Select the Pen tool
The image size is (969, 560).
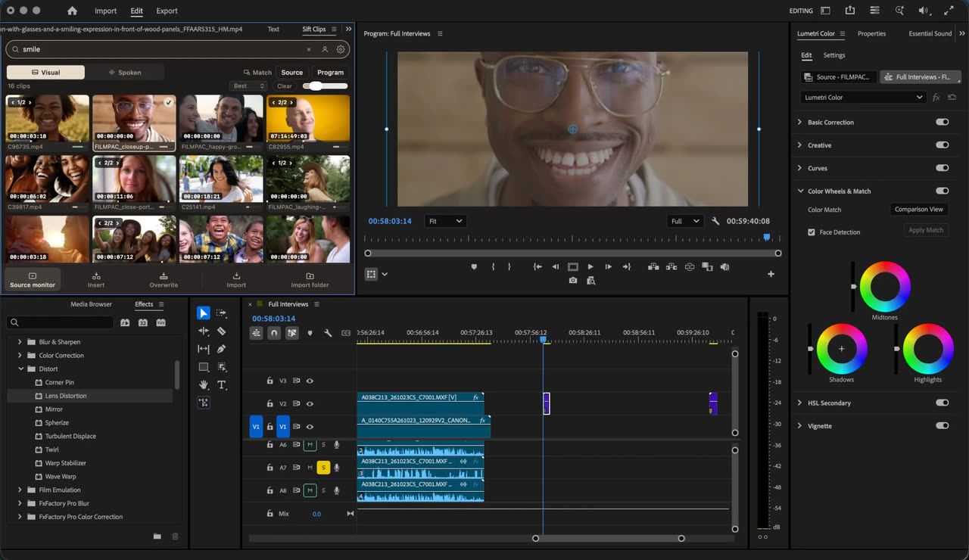[222, 349]
